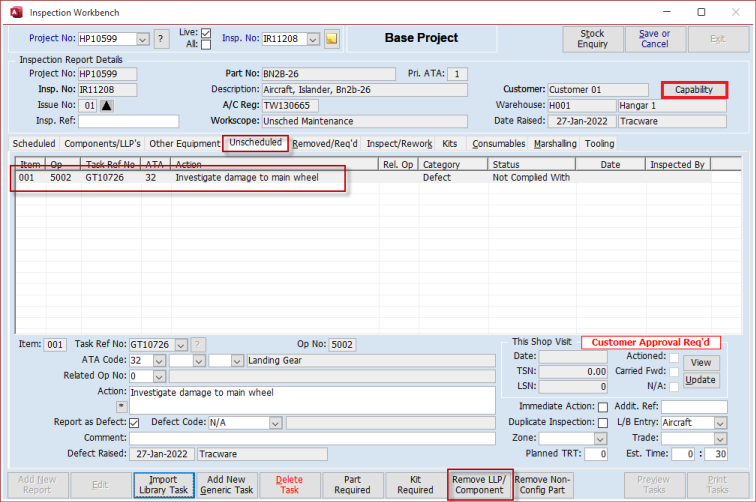Open the L/B Entry Aircraft dropdown
This screenshot has width=756, height=502.
(721, 423)
